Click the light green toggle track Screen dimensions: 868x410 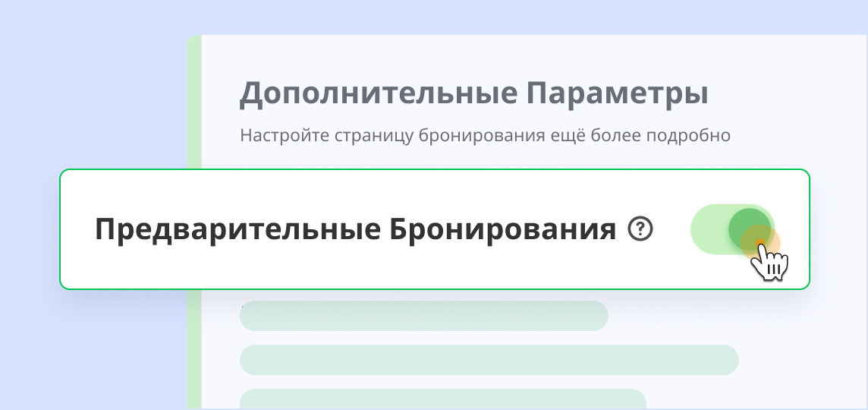(709, 229)
